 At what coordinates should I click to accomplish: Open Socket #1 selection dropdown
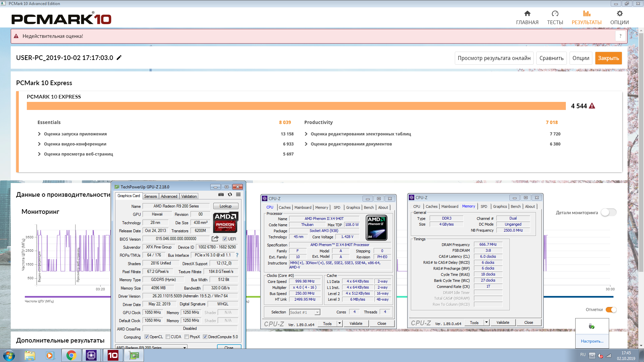tap(305, 312)
